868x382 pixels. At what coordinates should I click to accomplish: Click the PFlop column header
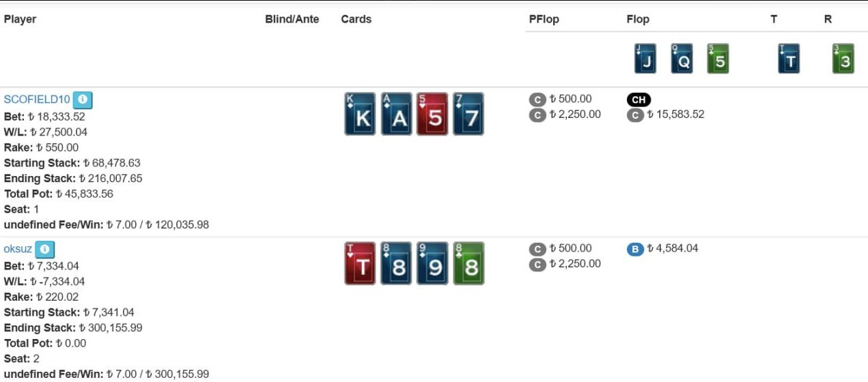coord(544,19)
